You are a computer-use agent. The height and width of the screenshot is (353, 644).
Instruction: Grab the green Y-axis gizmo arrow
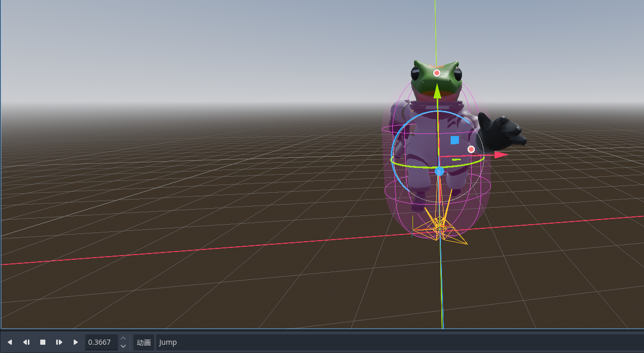coord(437,92)
